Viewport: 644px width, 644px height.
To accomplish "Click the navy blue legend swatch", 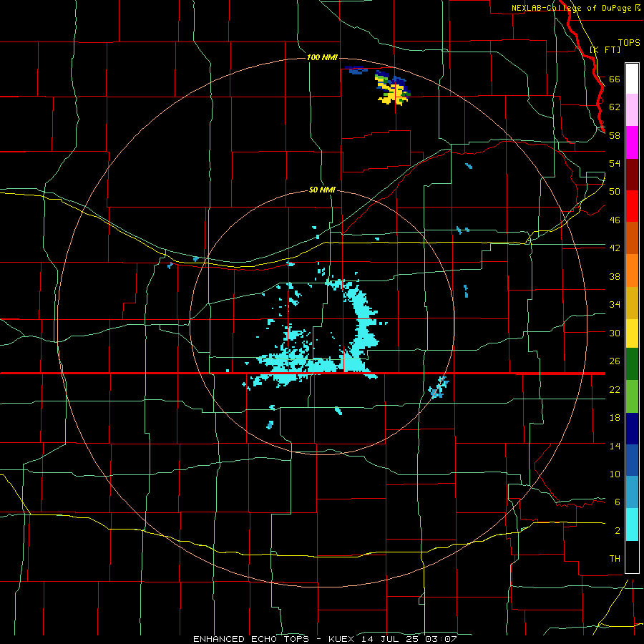I will [632, 429].
